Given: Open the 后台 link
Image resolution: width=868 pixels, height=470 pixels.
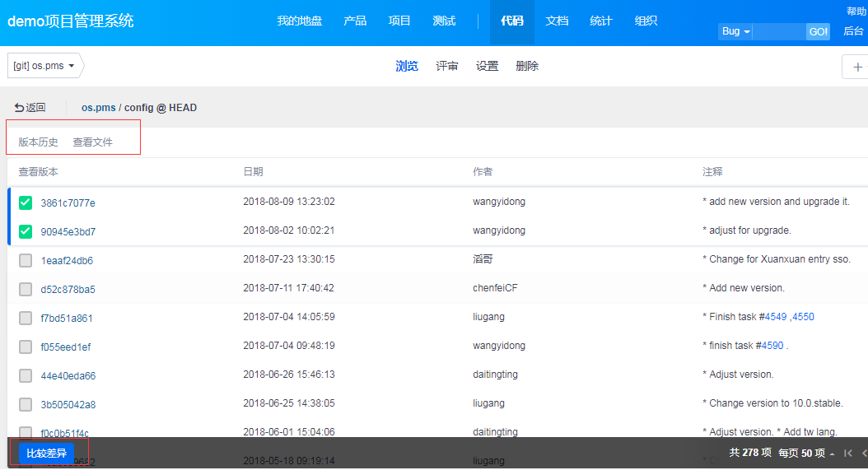Looking at the screenshot, I should pos(853,31).
